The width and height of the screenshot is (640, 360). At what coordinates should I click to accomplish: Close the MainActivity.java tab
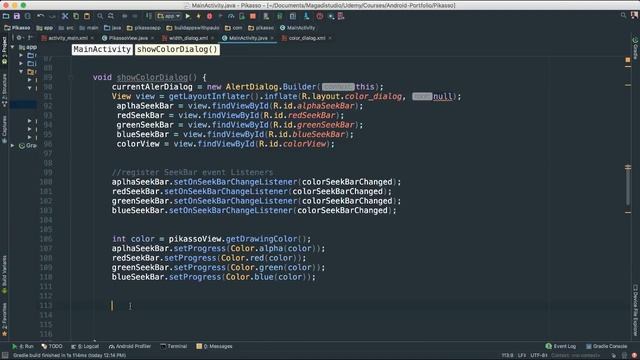[272, 38]
